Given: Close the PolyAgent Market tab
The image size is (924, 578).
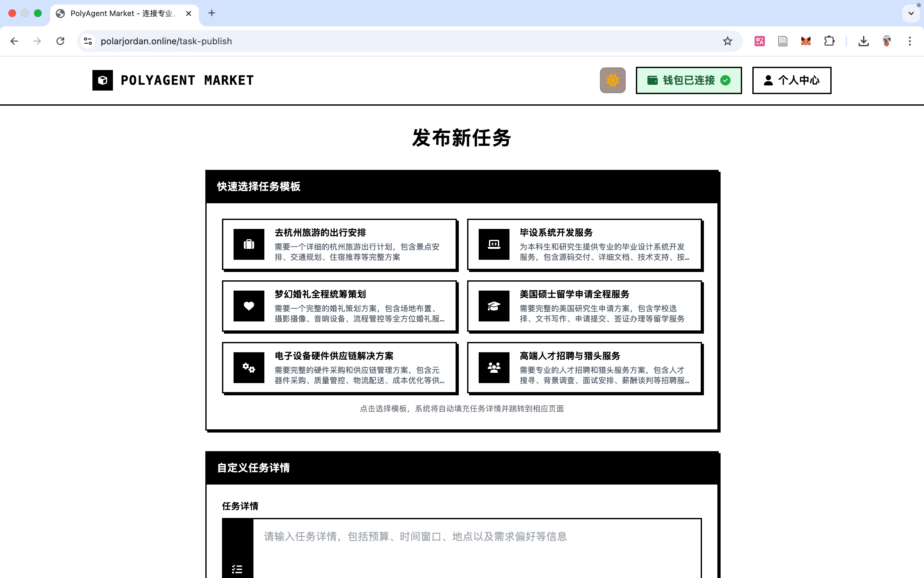Looking at the screenshot, I should 189,13.
